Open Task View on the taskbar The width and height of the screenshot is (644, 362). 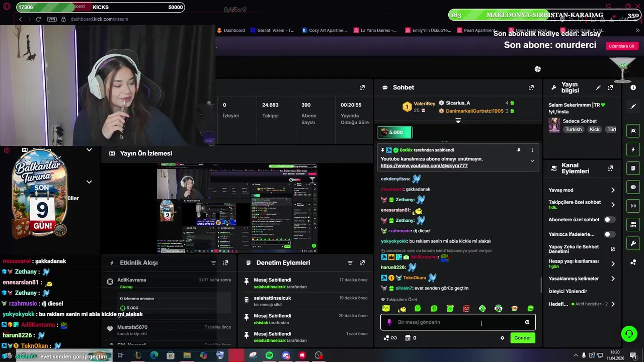(121, 355)
